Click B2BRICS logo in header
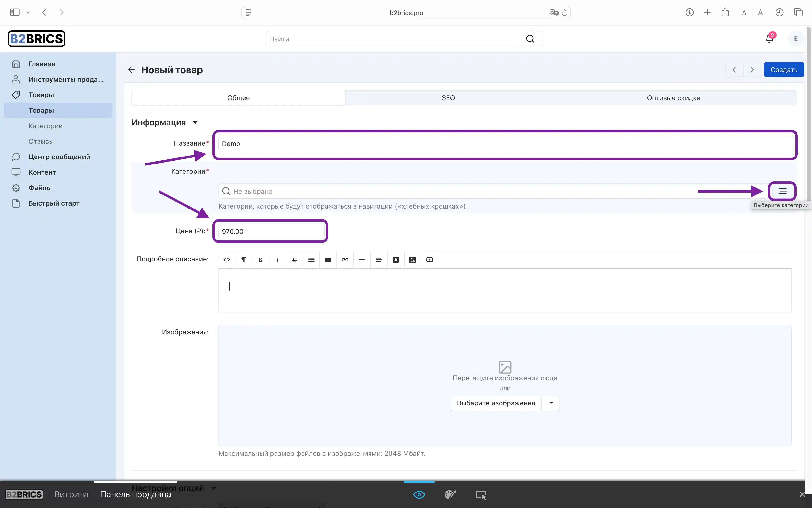The height and width of the screenshot is (508, 812). (36, 39)
